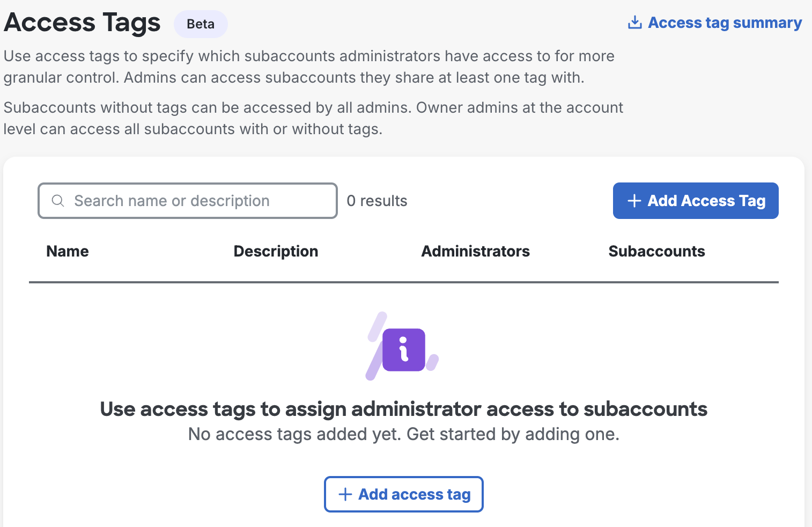Sort by the Name column header
The image size is (812, 527).
point(67,251)
